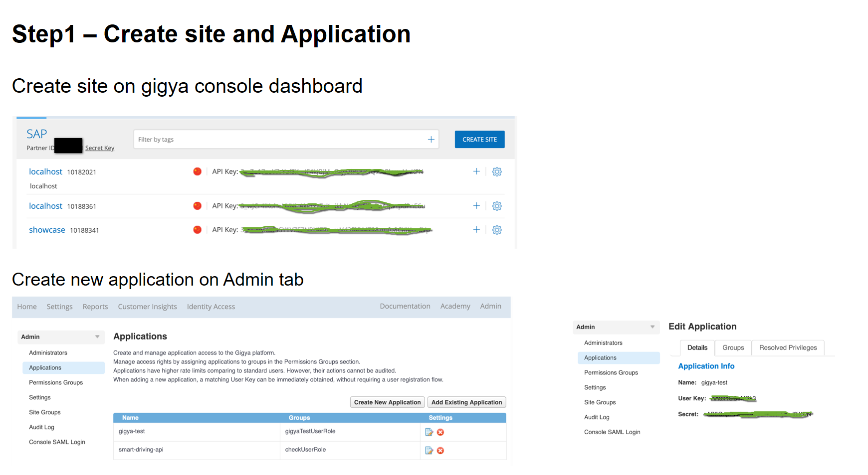
Task: Edit the gigya-test application
Action: pyautogui.click(x=429, y=432)
